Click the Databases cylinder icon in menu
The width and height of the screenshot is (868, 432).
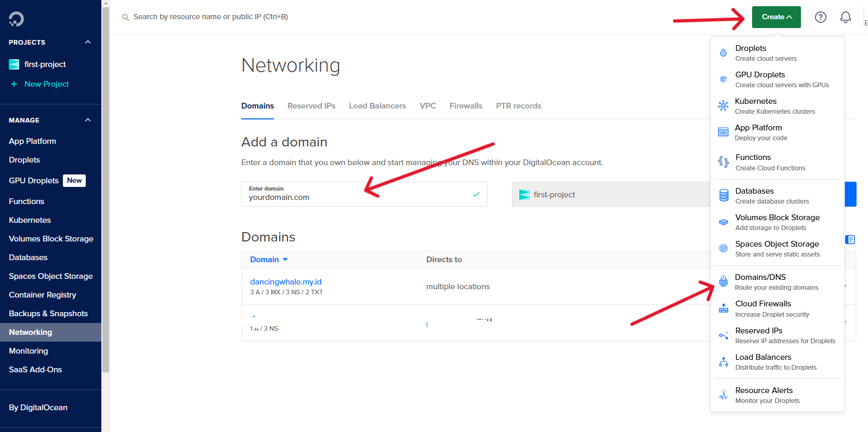coord(724,195)
